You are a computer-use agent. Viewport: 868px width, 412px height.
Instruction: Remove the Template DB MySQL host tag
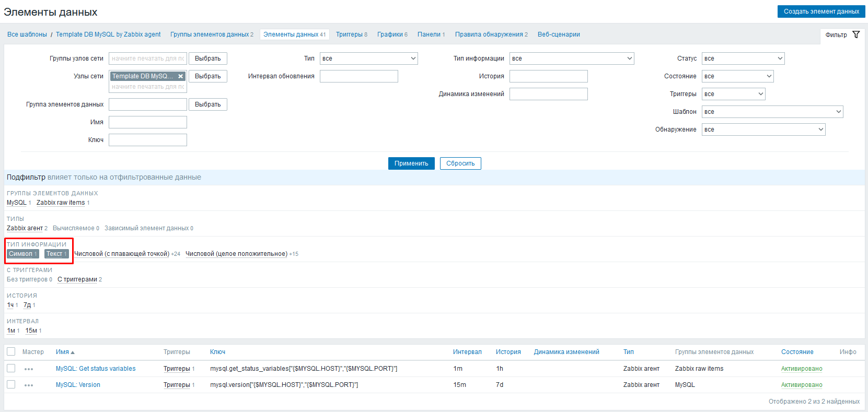coord(181,76)
